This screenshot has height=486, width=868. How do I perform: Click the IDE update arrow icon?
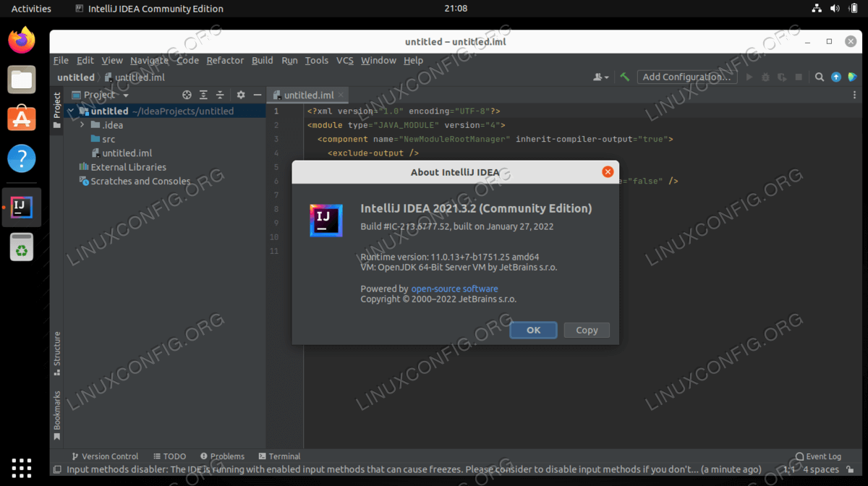836,77
